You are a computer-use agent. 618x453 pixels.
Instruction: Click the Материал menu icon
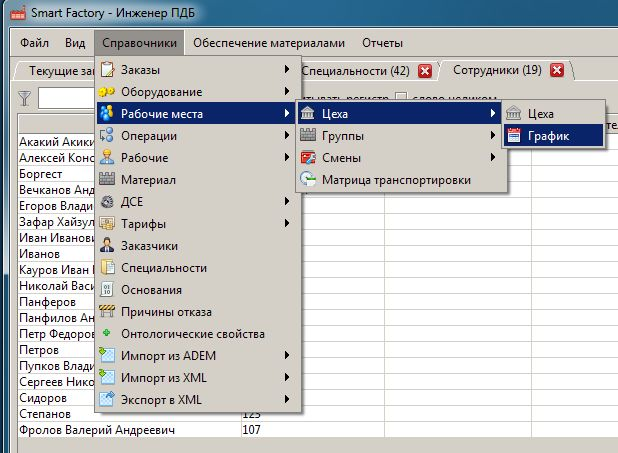pyautogui.click(x=107, y=180)
